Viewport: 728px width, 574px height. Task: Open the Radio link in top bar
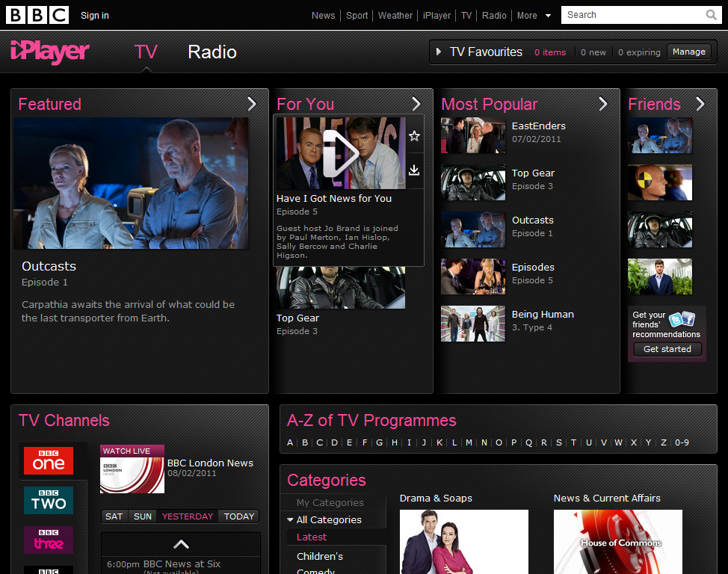coord(494,16)
